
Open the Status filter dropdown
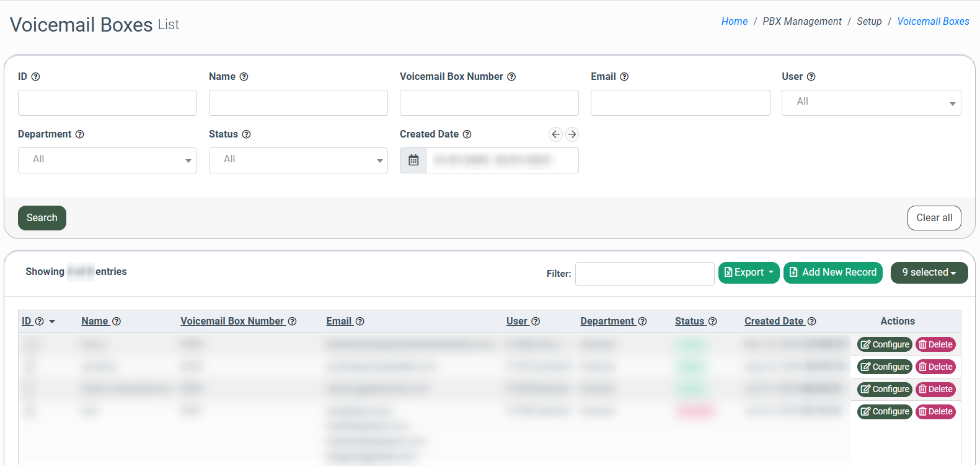298,160
